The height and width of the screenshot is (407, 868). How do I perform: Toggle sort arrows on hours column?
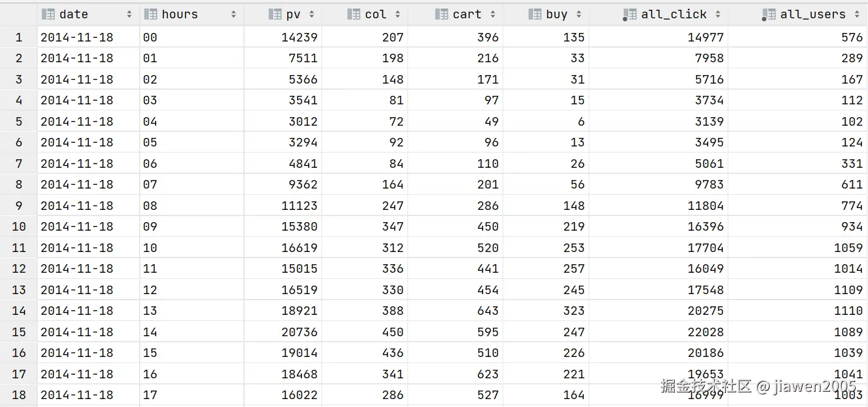[234, 14]
